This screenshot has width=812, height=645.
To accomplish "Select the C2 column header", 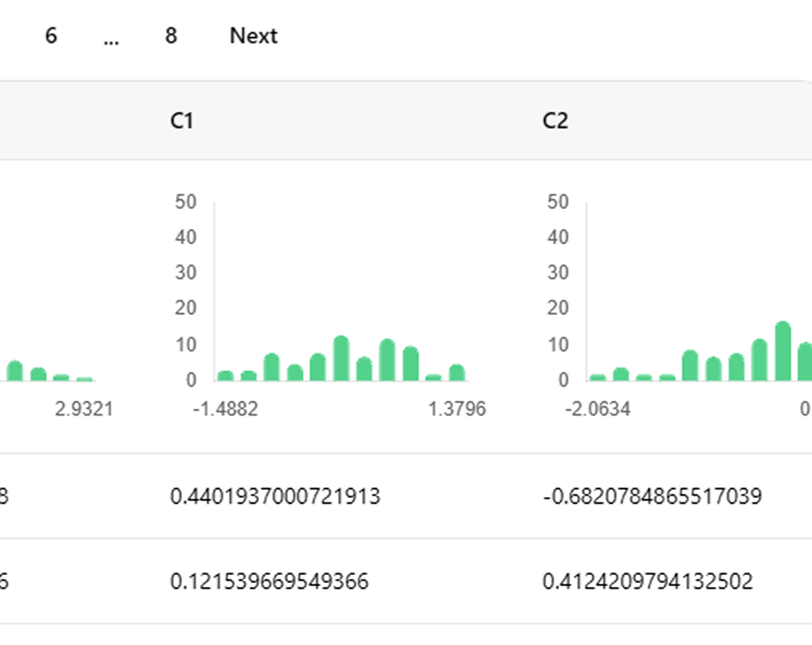I will click(556, 119).
